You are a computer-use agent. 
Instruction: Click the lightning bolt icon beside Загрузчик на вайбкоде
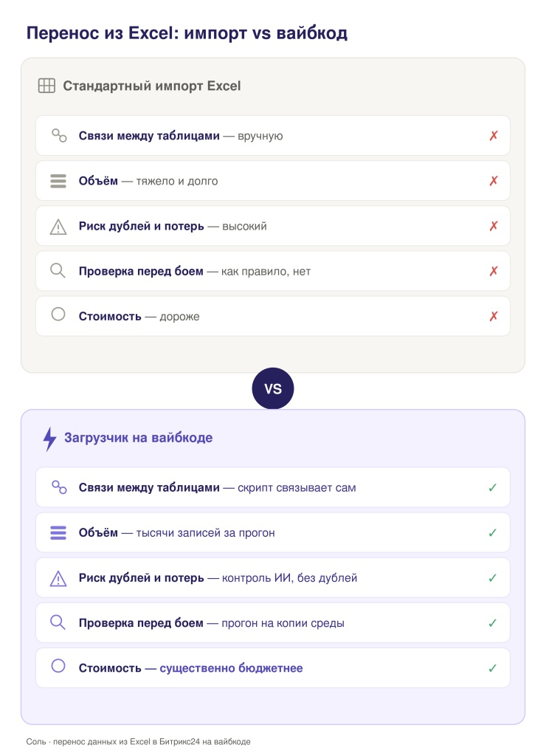click(x=49, y=439)
